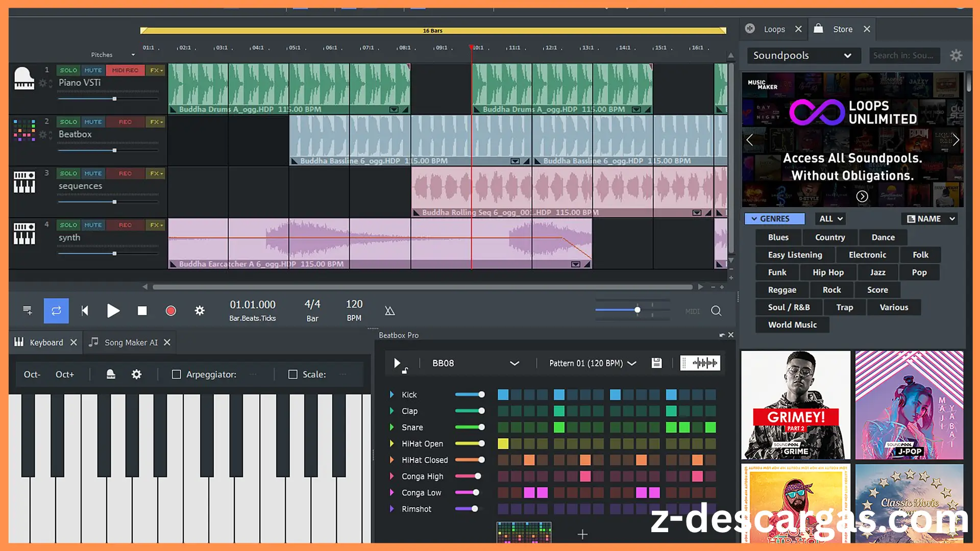
Task: Enable MIDI REC on Piano VSTi track
Action: pos(125,70)
